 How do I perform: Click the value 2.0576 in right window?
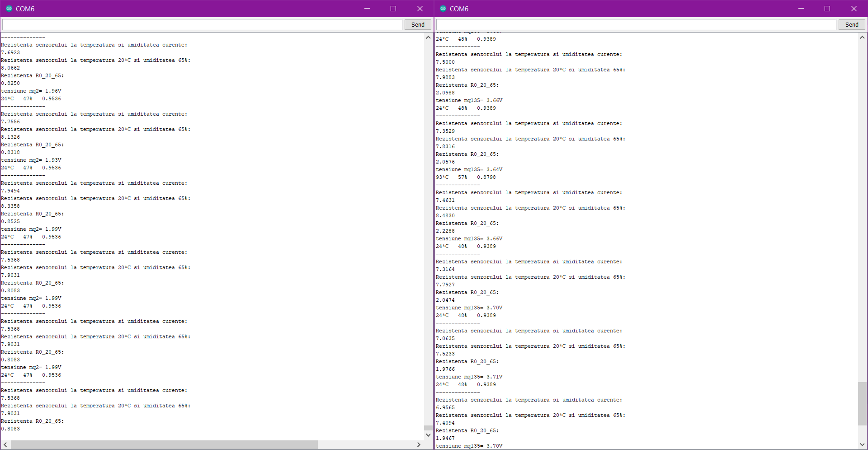[445, 162]
